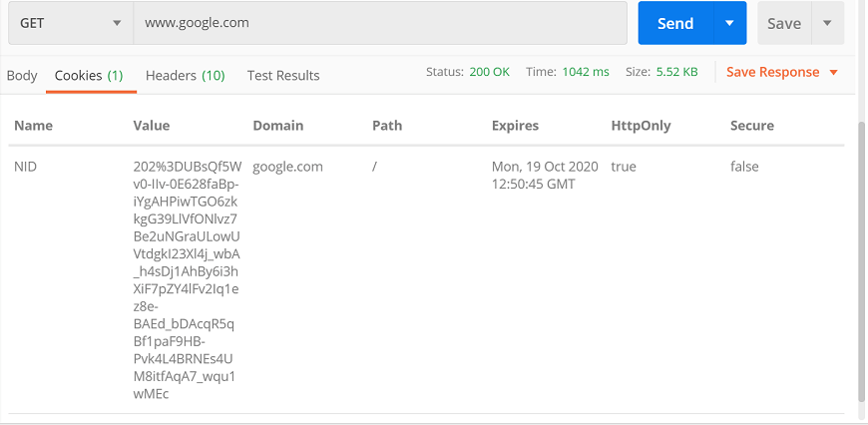Click the HttpOnly column header
This screenshot has width=868, height=425.
tap(641, 126)
